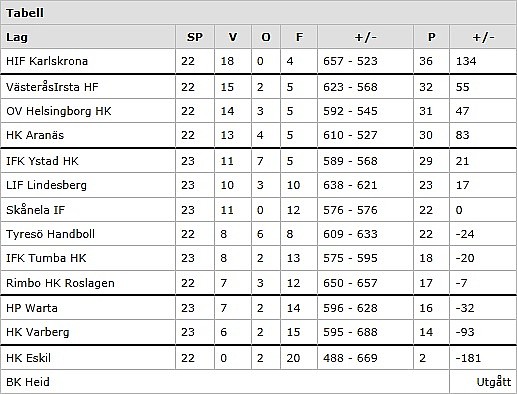Open the HK Aranäs team entry
Screen dimensions: 517x394
click(x=35, y=135)
